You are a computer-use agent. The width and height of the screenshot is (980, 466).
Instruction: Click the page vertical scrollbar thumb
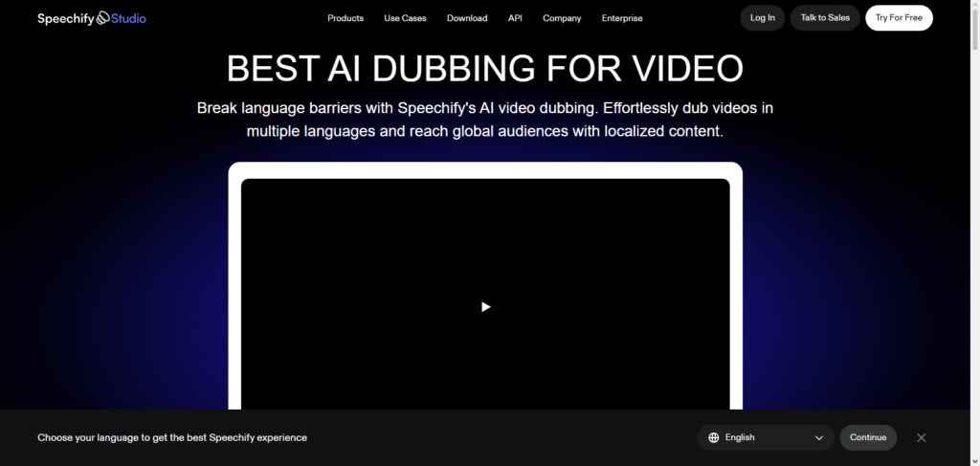pyautogui.click(x=974, y=31)
